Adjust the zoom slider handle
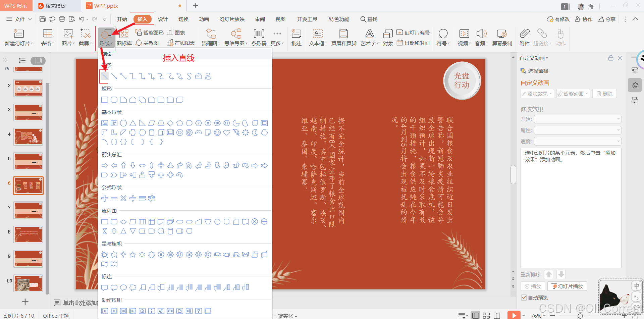The image size is (644, 319). pyautogui.click(x=580, y=316)
